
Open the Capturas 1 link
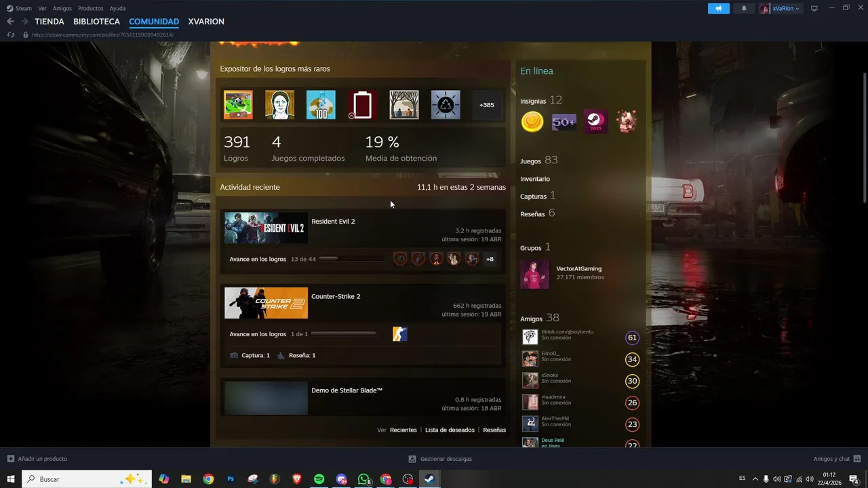[538, 196]
